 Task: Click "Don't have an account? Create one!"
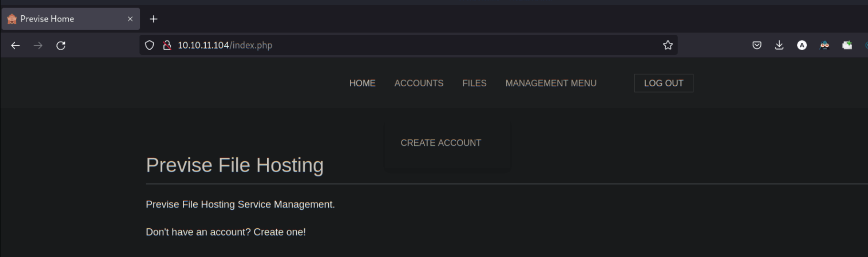coord(226,232)
